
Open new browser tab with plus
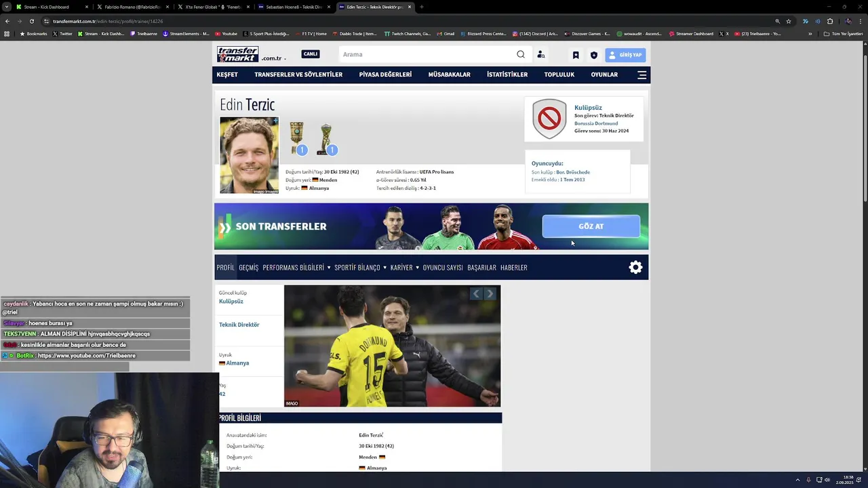tap(421, 7)
